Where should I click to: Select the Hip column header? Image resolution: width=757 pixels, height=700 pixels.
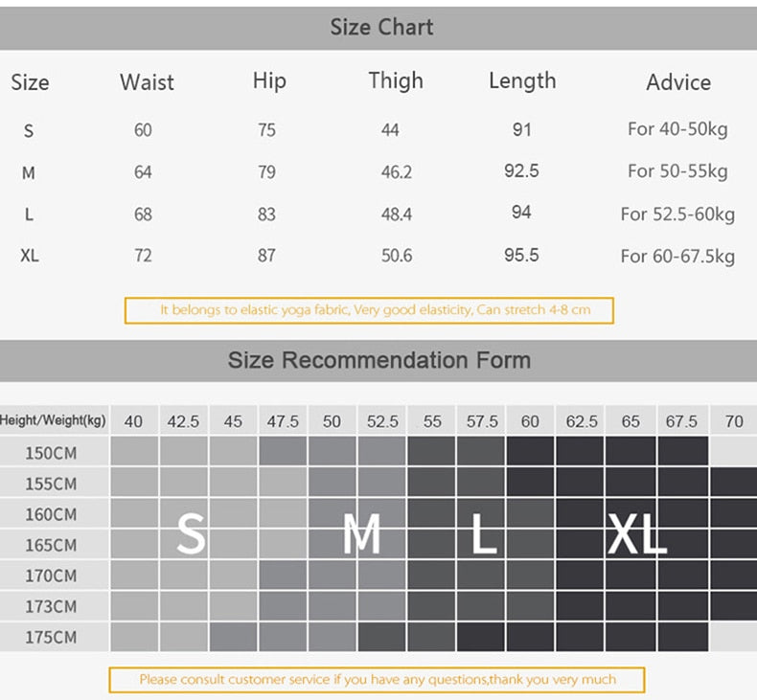(x=269, y=81)
